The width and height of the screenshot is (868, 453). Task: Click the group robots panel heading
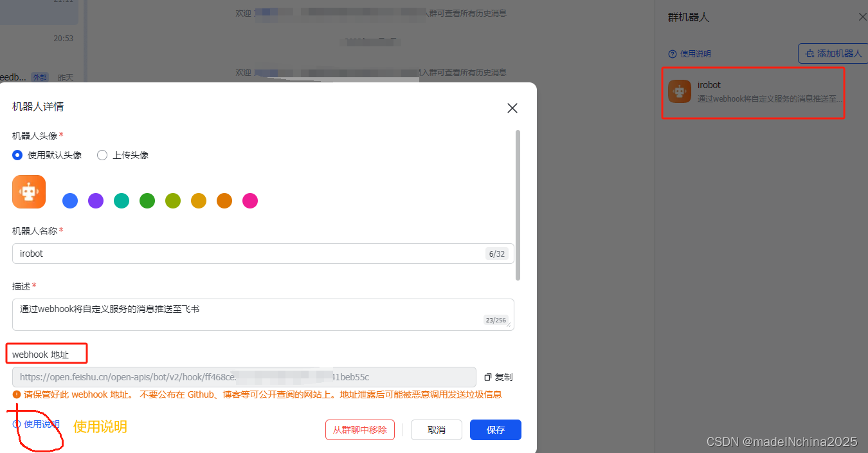coord(689,17)
